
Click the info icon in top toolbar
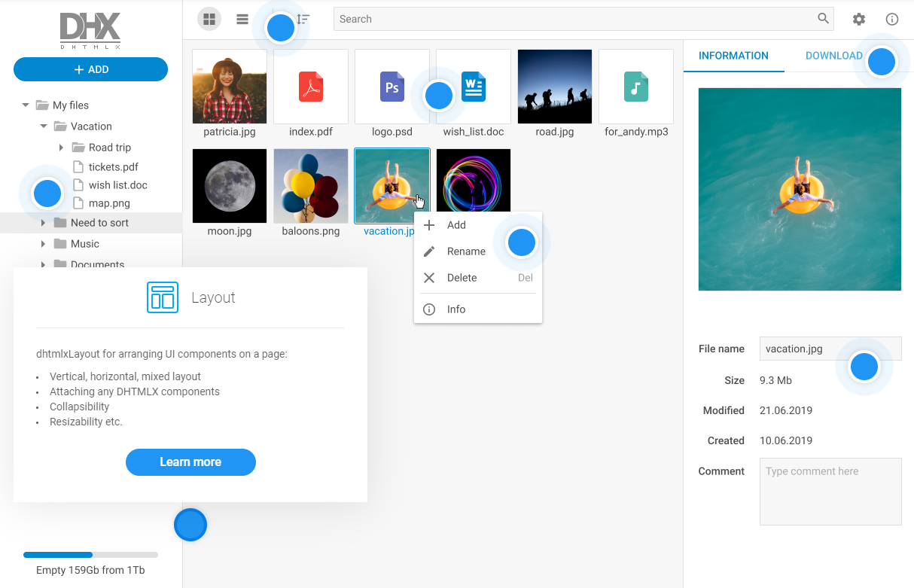point(892,20)
